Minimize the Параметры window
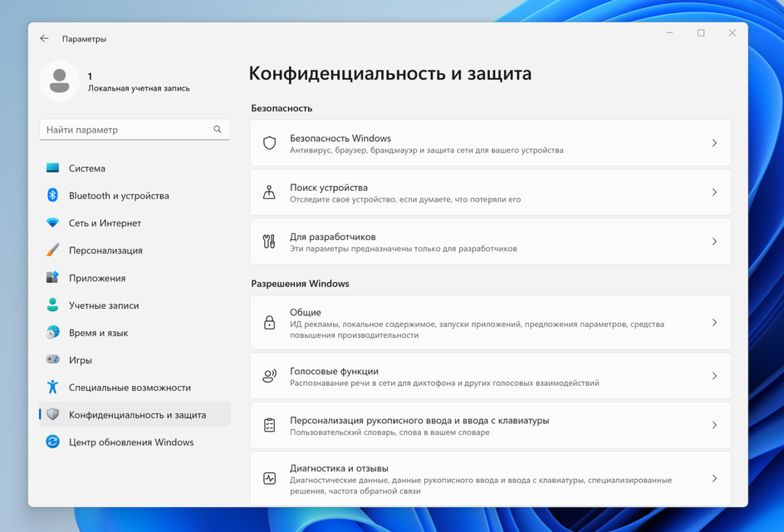This screenshot has height=532, width=784. [x=669, y=33]
